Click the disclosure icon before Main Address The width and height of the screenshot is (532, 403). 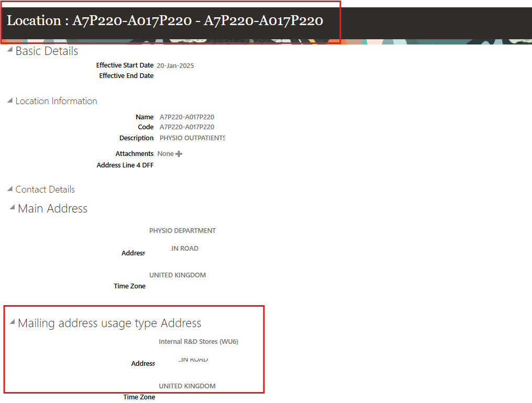[12, 208]
